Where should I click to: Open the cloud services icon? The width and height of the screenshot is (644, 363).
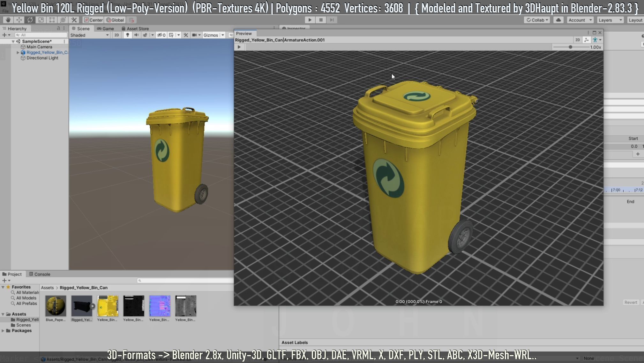pyautogui.click(x=558, y=20)
